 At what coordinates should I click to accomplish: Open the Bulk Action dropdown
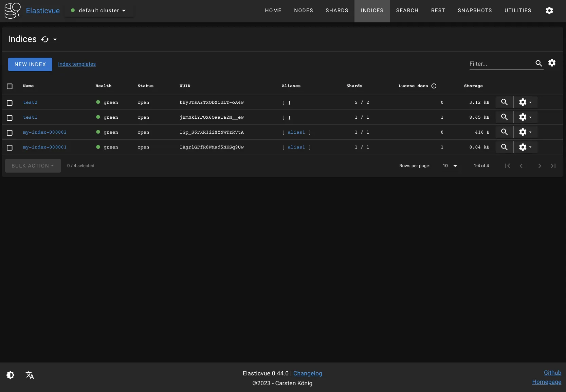tap(33, 166)
